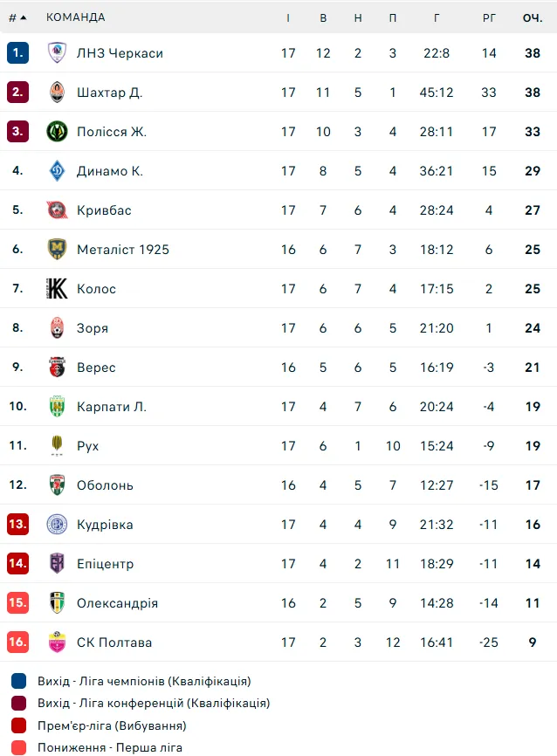Open the Верес team link
557x756 pixels.
tap(96, 368)
